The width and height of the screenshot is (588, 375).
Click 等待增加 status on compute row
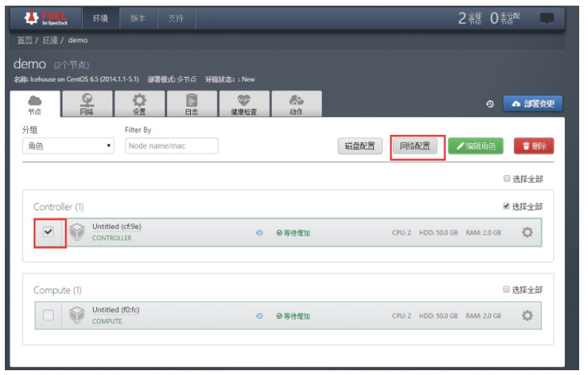pyautogui.click(x=294, y=316)
